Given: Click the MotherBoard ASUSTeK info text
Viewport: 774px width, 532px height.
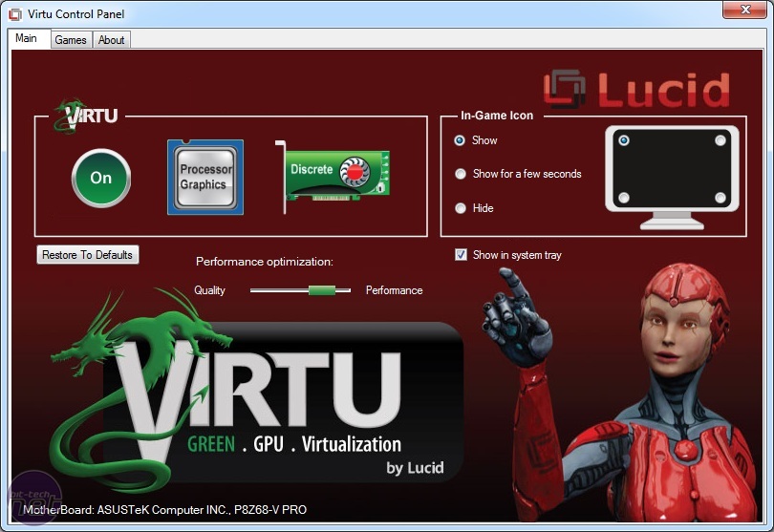Looking at the screenshot, I should [165, 509].
